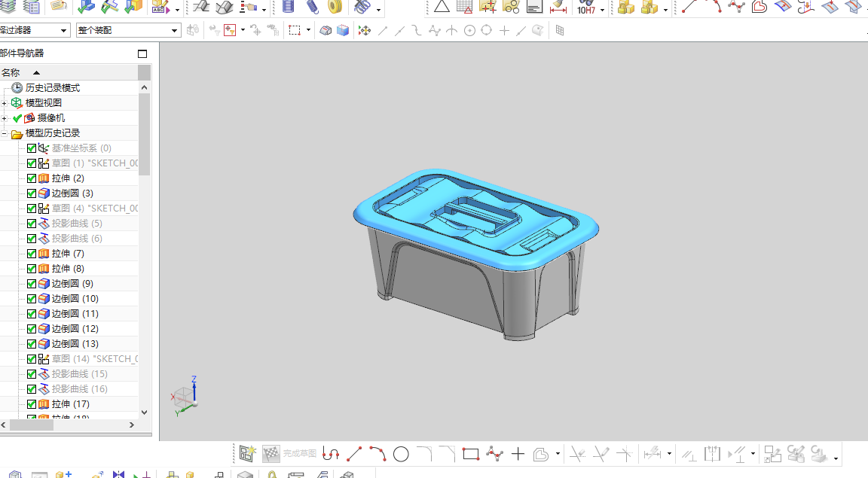
Task: Select 边倒圆 (9) feature in tree
Action: point(72,284)
